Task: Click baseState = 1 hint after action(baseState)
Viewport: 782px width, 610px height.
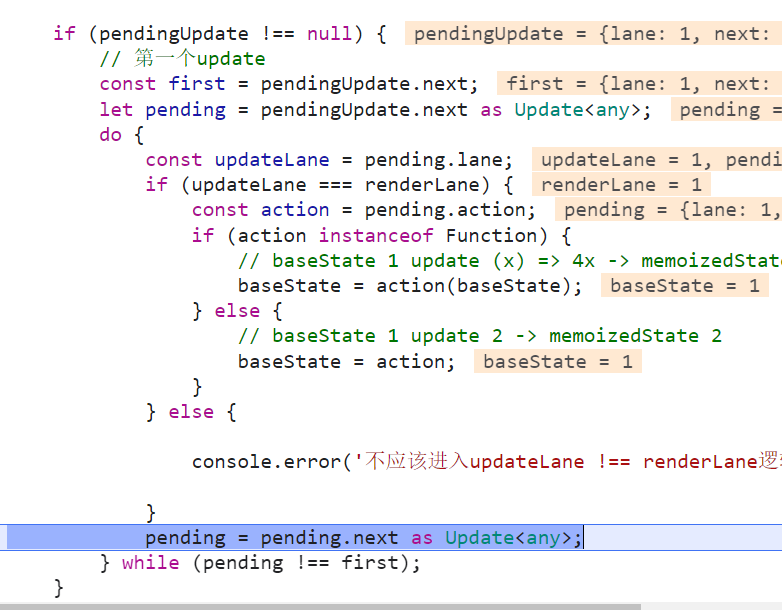Action: click(x=684, y=286)
